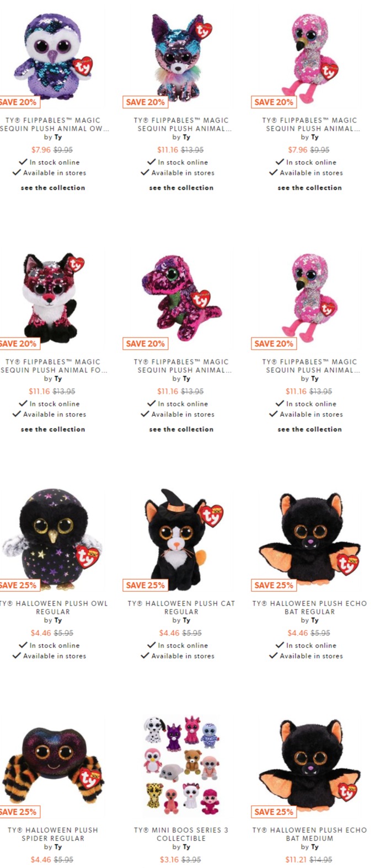This screenshot has width=375, height=868.
Task: Select the Halloween spider plush thumbnail
Action: click(52, 768)
